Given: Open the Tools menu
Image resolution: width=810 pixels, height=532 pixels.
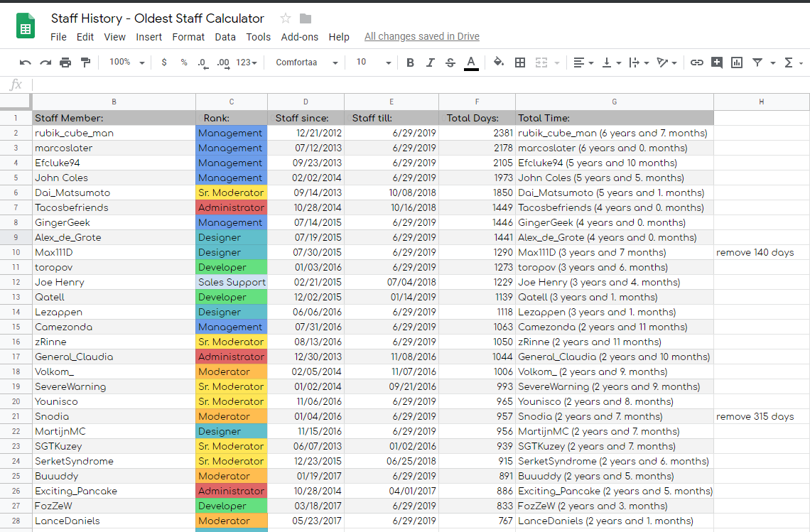Looking at the screenshot, I should pyautogui.click(x=259, y=37).
